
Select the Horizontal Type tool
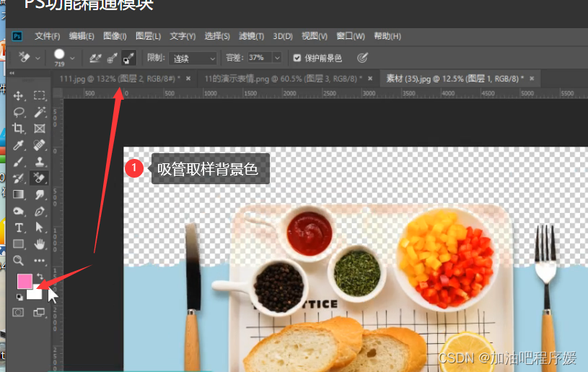click(x=18, y=228)
